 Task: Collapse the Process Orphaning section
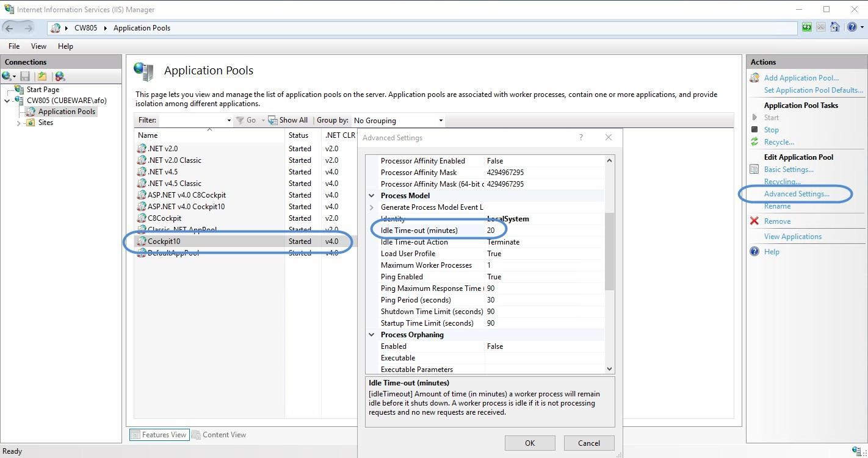(371, 335)
